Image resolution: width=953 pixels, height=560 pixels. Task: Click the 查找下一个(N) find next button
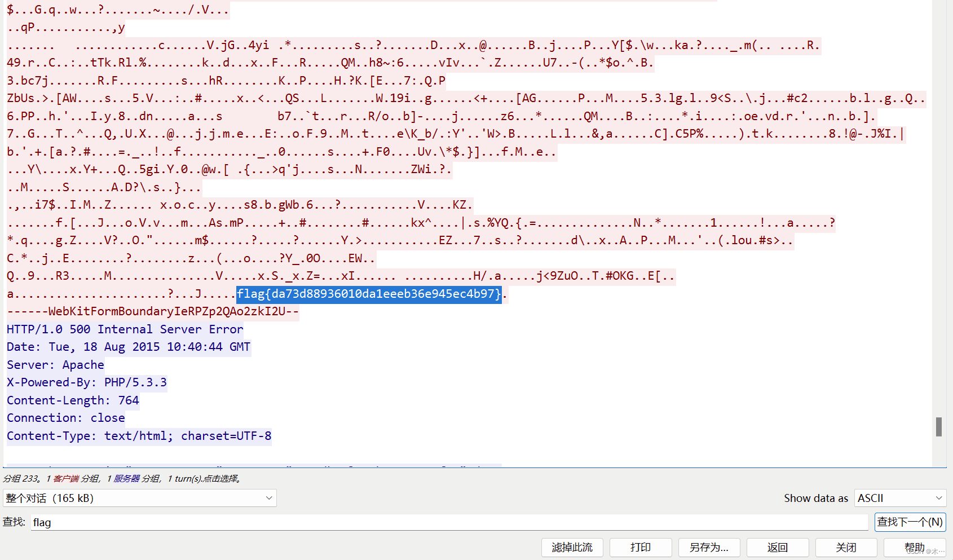click(910, 522)
